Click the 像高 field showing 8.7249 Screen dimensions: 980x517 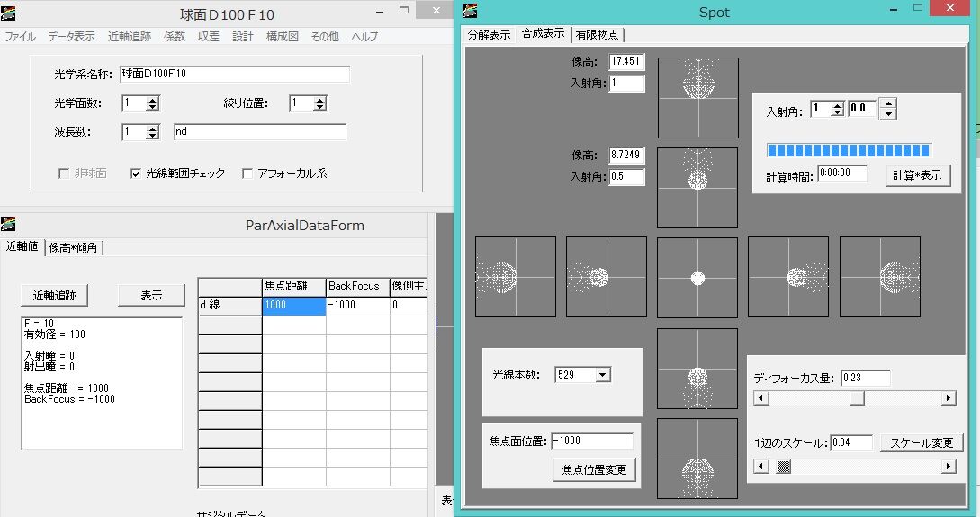(x=627, y=156)
